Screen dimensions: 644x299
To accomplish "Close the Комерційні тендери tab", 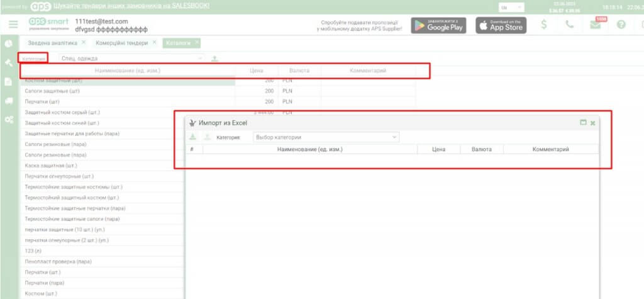I will pyautogui.click(x=155, y=42).
